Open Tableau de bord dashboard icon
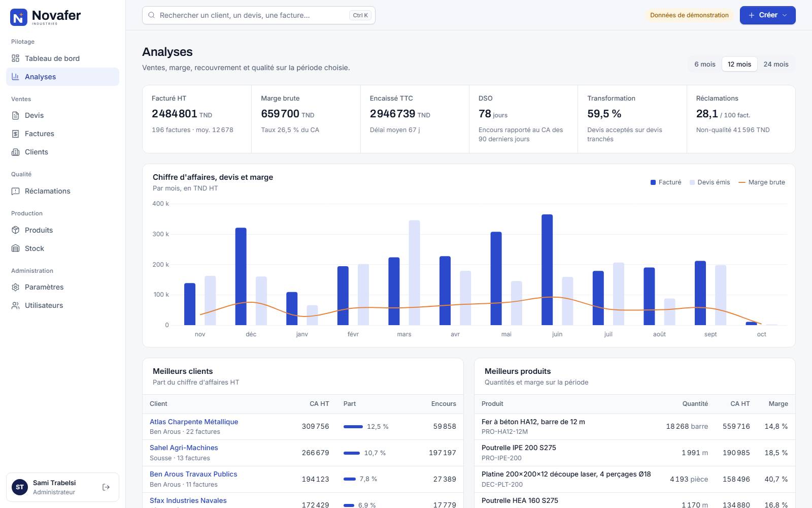 pyautogui.click(x=16, y=58)
